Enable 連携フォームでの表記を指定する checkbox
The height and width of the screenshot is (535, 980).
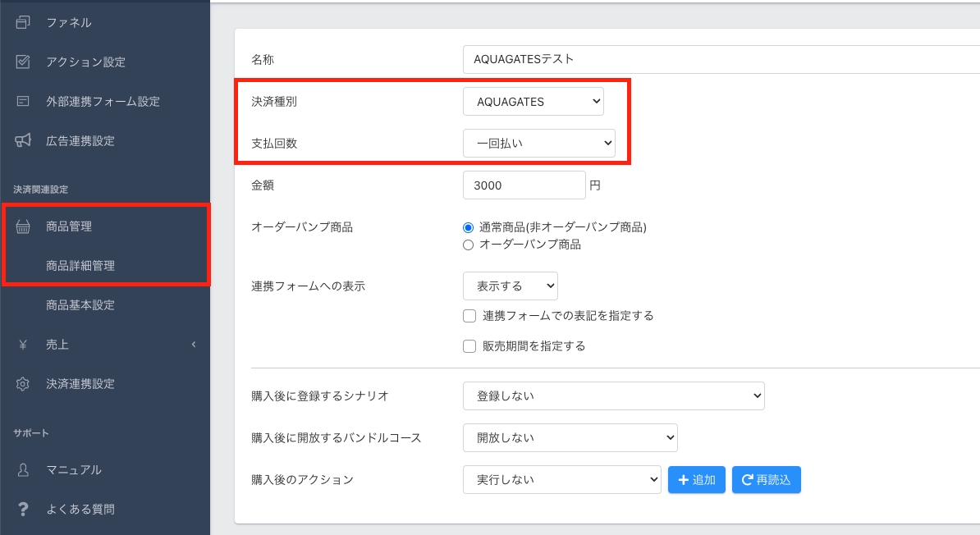click(x=469, y=316)
